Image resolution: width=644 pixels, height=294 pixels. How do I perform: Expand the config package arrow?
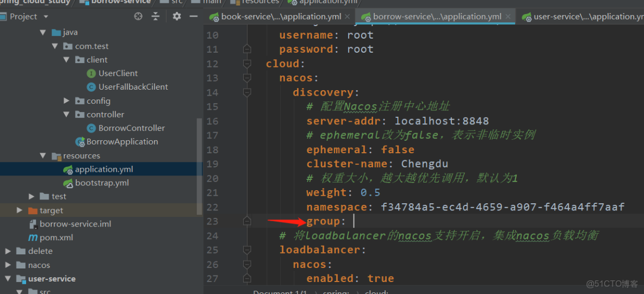point(66,101)
